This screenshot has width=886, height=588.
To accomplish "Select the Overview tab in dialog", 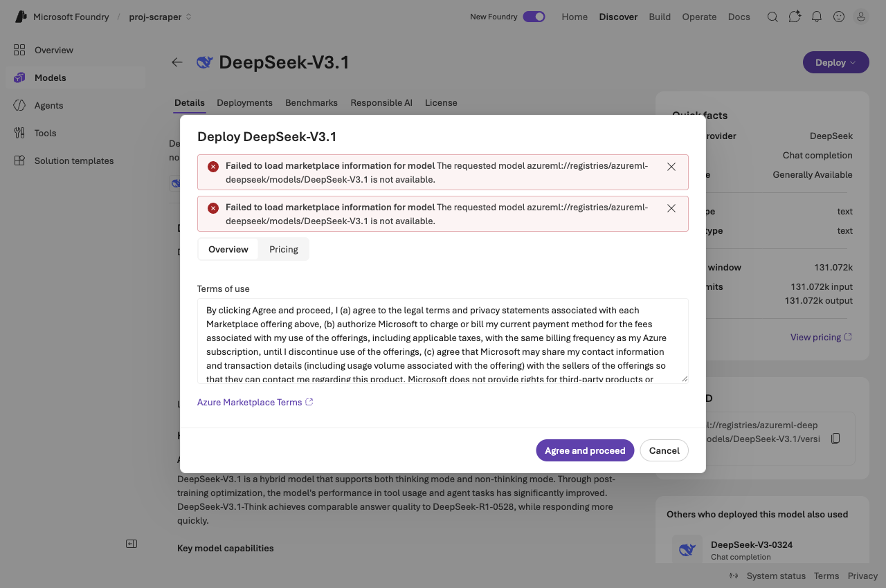I will coord(228,249).
